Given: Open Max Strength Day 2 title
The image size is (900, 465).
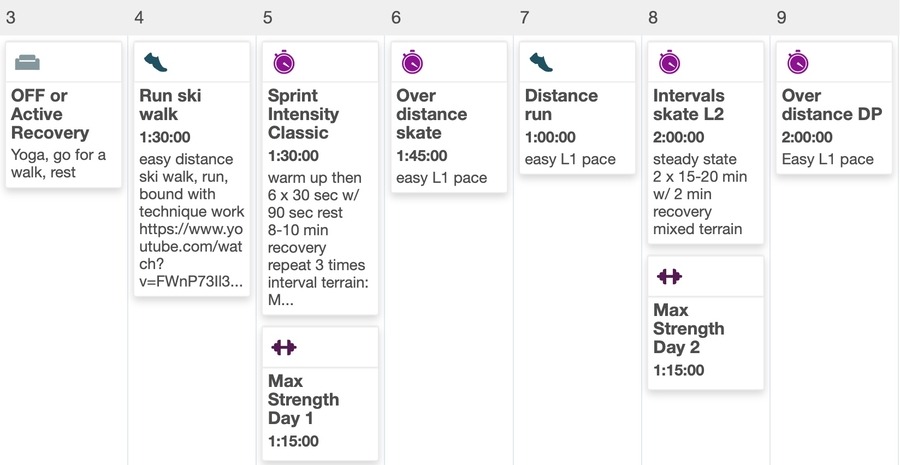Looking at the screenshot, I should click(688, 328).
